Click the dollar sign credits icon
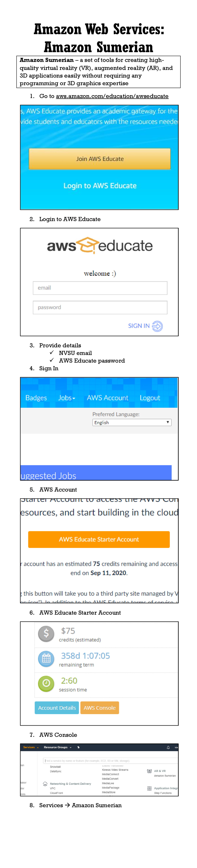Image resolution: width=197 pixels, height=868 pixels. [46, 634]
